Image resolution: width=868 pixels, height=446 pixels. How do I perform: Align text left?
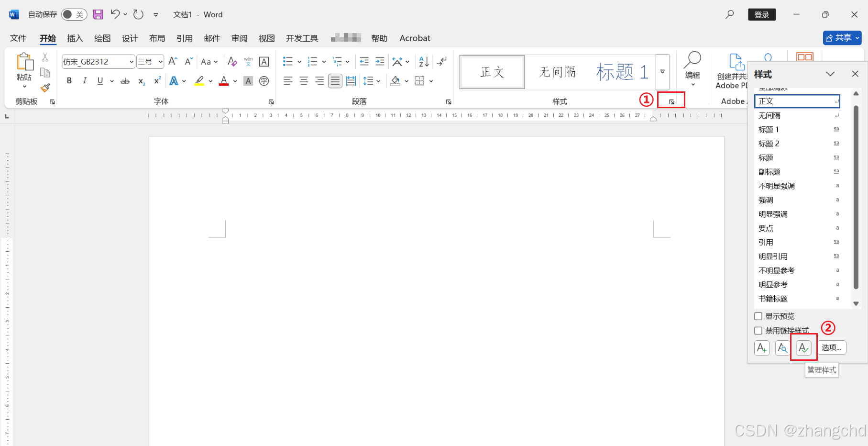coord(288,81)
